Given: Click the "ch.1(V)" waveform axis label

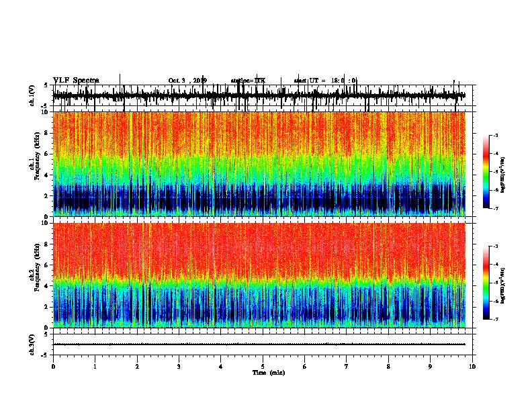Looking at the screenshot, I should (x=32, y=95).
